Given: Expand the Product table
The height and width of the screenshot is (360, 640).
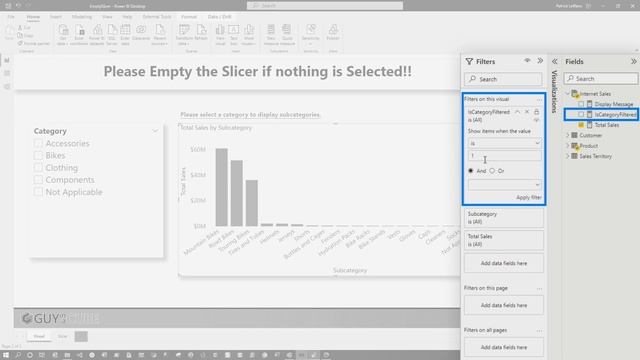Looking at the screenshot, I should tap(567, 146).
